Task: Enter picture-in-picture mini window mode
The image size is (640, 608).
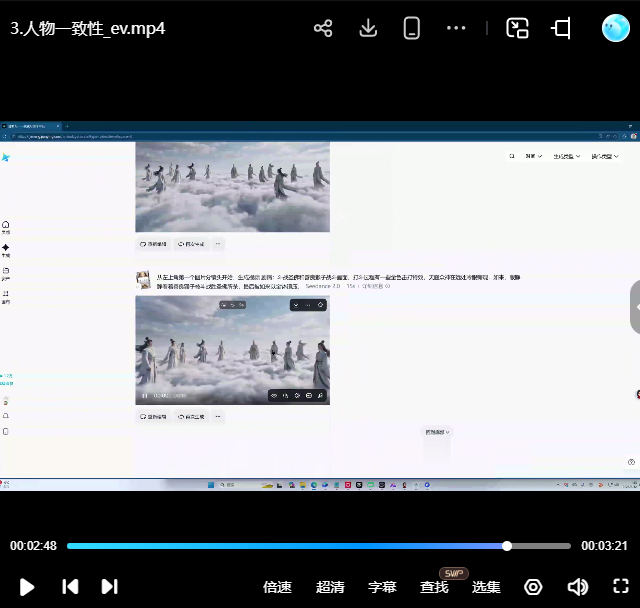Action: pyautogui.click(x=517, y=28)
